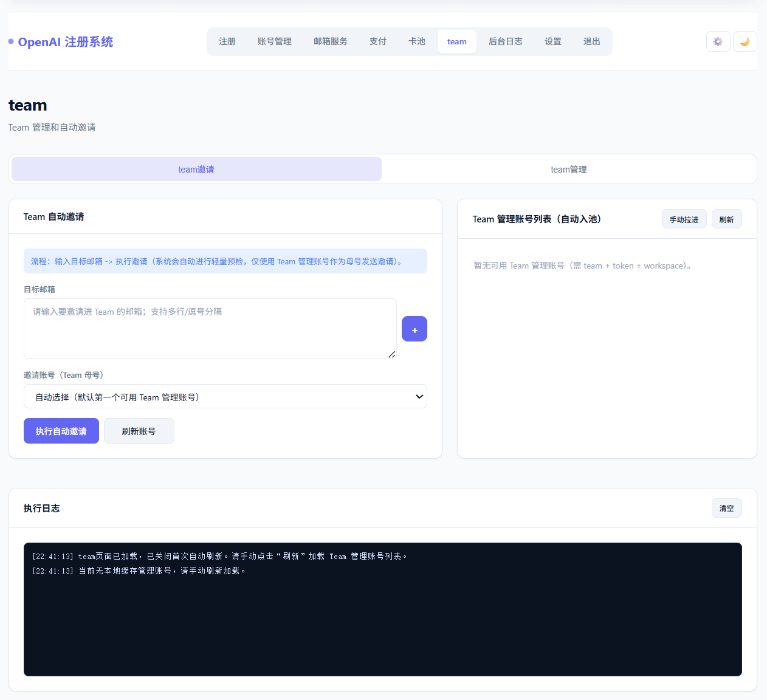Open the 卡池 section
The width and height of the screenshot is (767, 700).
point(417,41)
